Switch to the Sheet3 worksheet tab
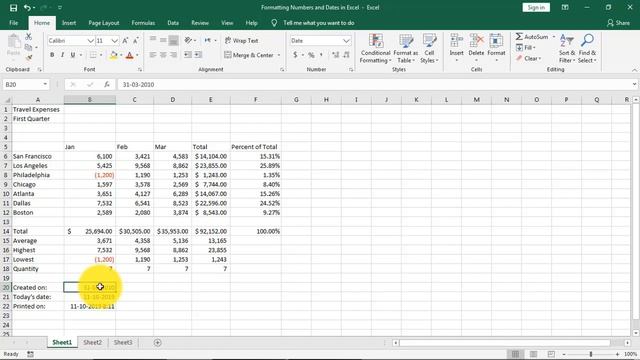 (x=123, y=342)
